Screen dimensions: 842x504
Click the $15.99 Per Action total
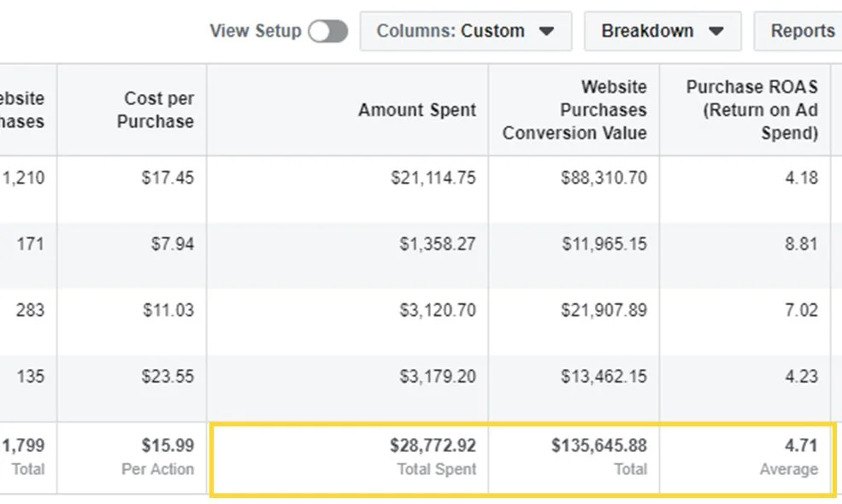coord(168,446)
